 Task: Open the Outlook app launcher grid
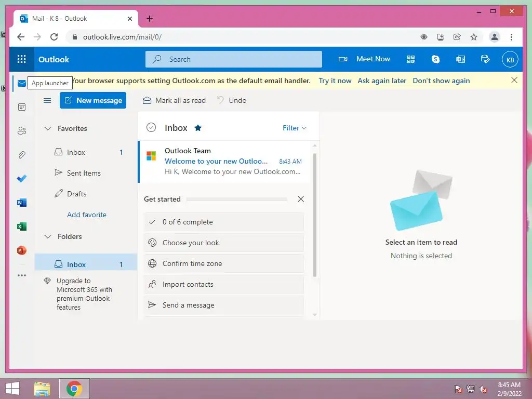point(22,59)
